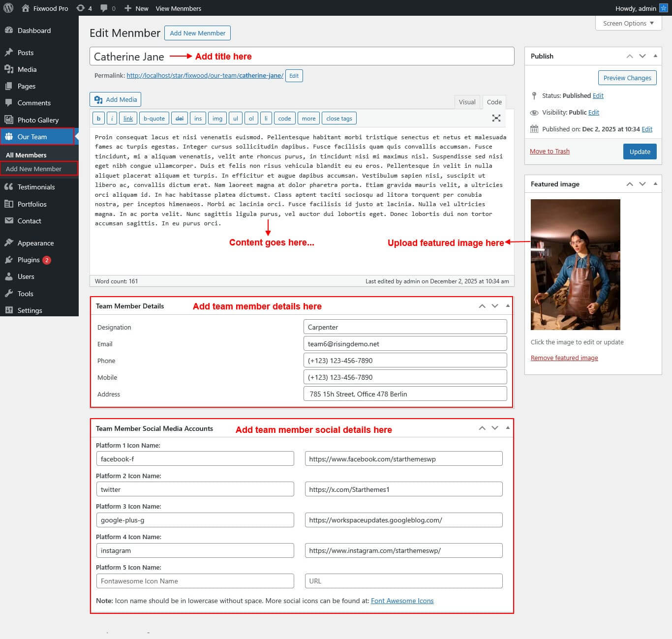Click the updates icon in admin bar

point(81,8)
